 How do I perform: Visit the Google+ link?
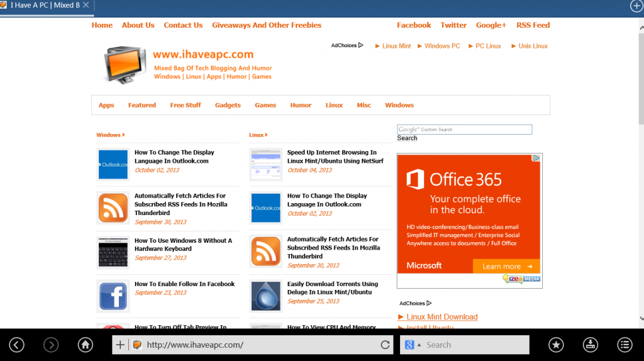(491, 25)
